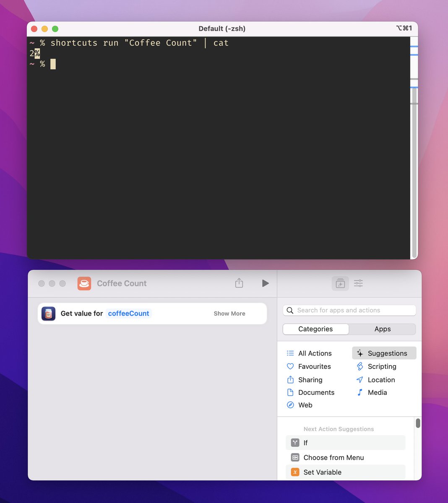Click the Suggestions sparkle icon
Image resolution: width=448 pixels, height=503 pixels.
coord(360,353)
